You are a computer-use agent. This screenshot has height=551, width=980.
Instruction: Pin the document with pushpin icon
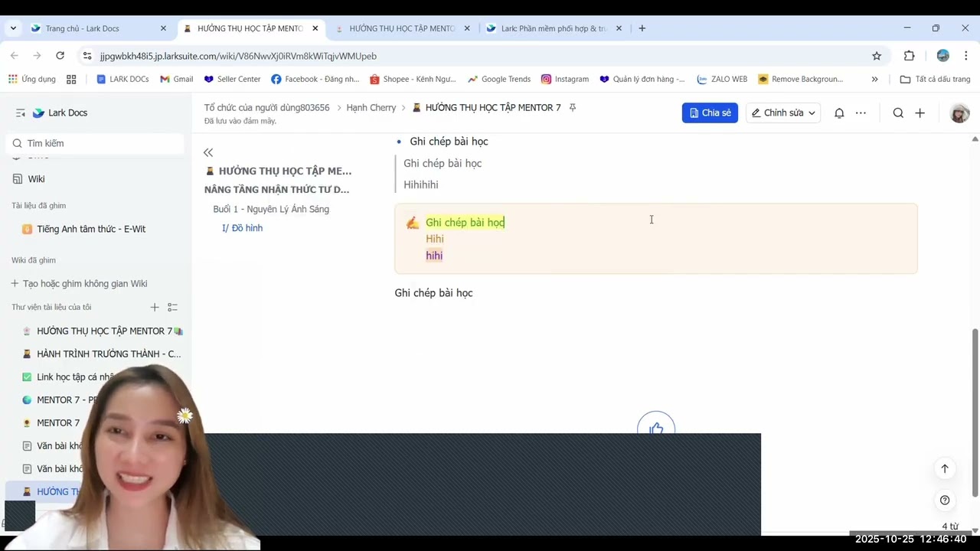[x=573, y=108]
